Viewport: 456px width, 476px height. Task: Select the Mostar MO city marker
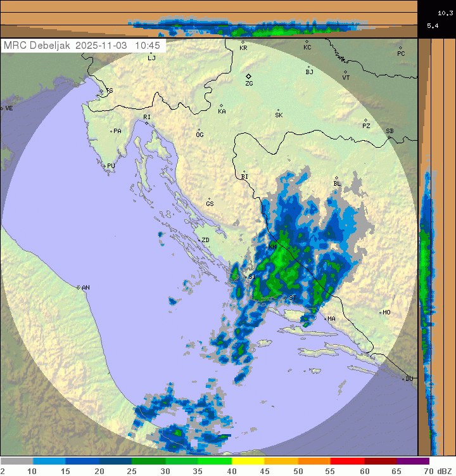pos(380,312)
